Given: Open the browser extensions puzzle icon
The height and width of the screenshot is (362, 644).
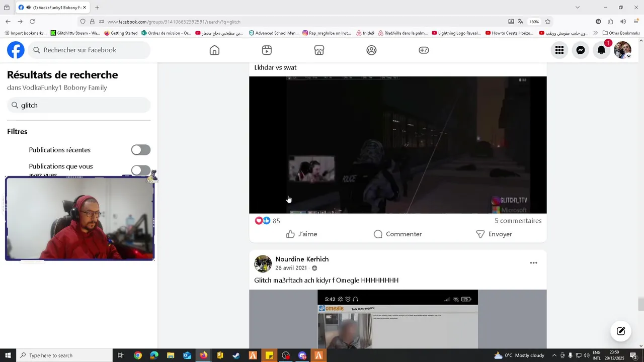Looking at the screenshot, I should coord(610,22).
